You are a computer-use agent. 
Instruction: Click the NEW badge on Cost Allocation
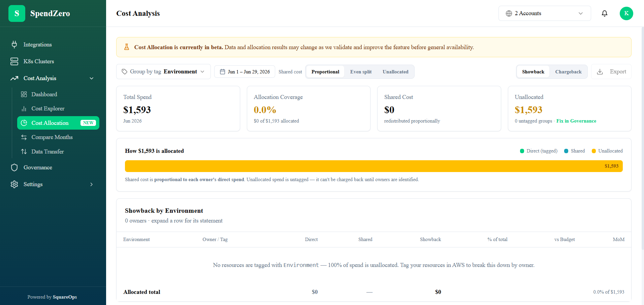[88, 123]
